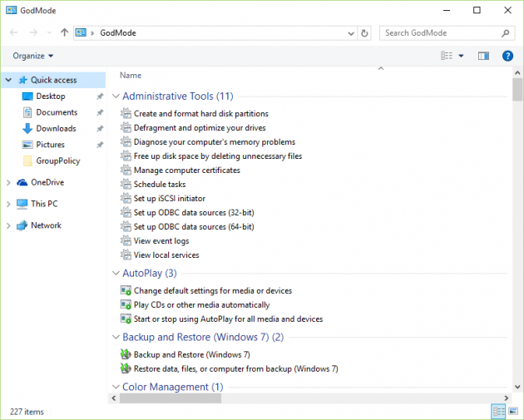The height and width of the screenshot is (420, 524).
Task: Expand the This PC node
Action: pyautogui.click(x=8, y=204)
